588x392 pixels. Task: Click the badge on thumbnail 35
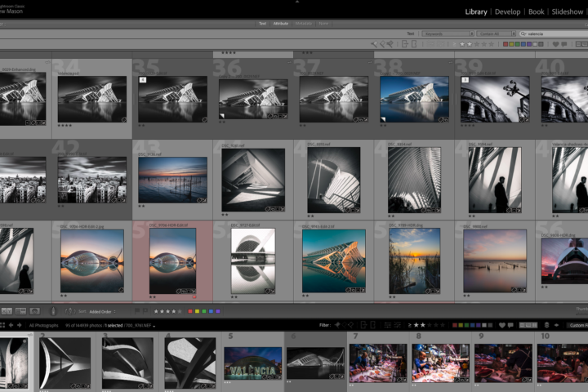[142, 79]
